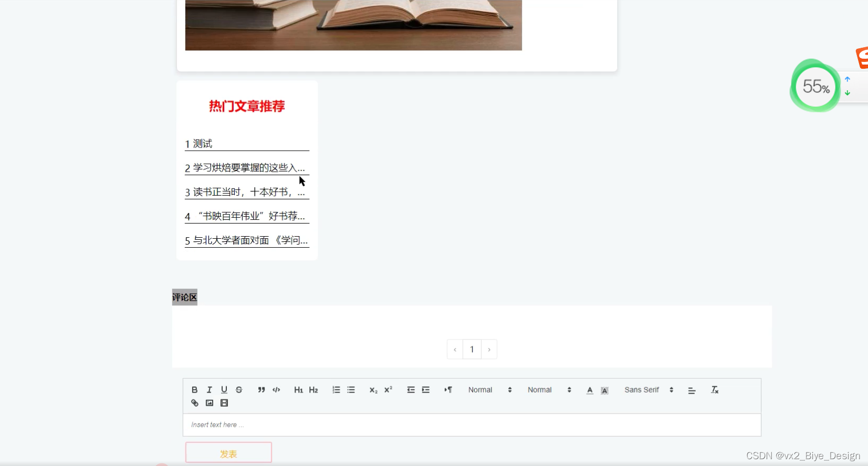Apply Heading 2 style
The image size is (868, 466).
(313, 390)
